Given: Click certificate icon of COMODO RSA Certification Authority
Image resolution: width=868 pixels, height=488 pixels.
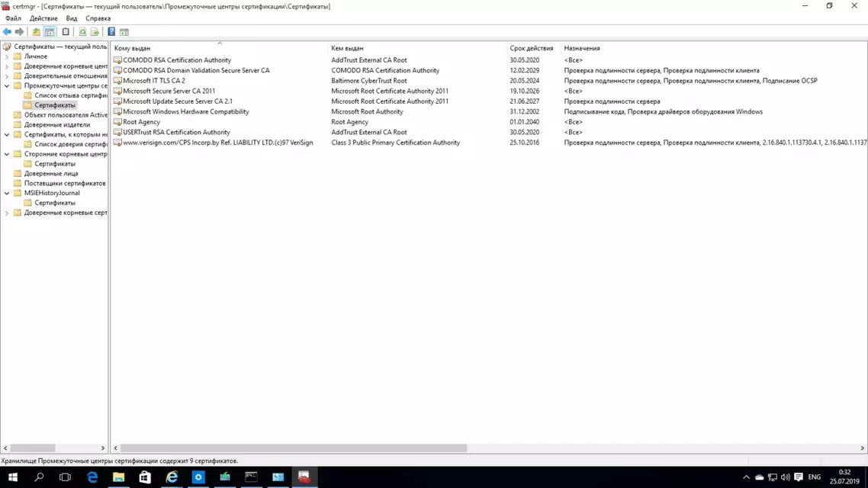Looking at the screenshot, I should (x=117, y=59).
